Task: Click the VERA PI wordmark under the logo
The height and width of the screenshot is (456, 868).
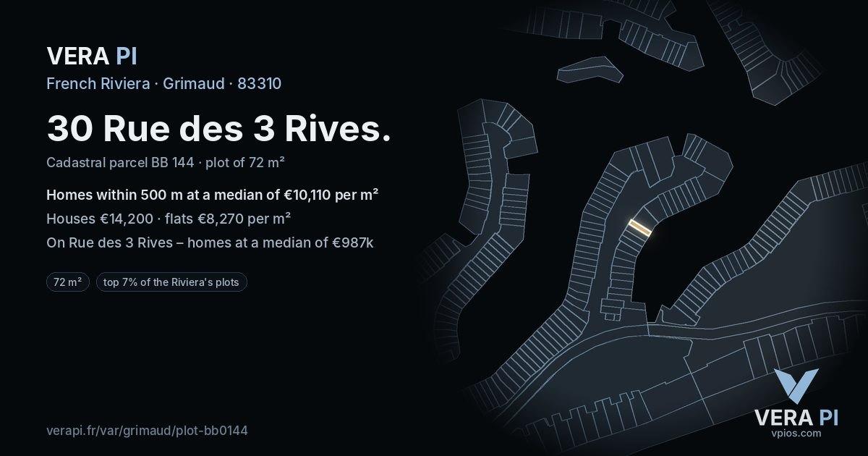Action: pos(796,418)
